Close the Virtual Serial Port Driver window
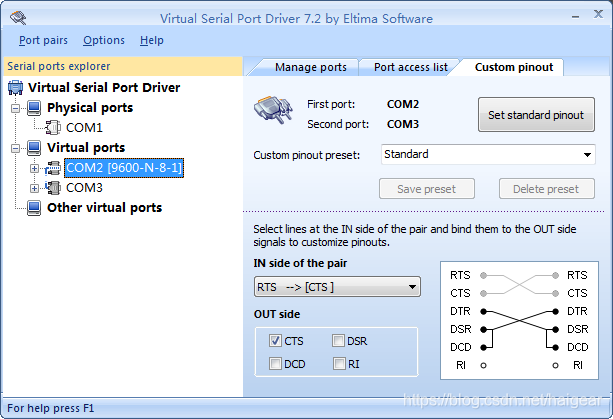The height and width of the screenshot is (419, 613). tap(598, 14)
